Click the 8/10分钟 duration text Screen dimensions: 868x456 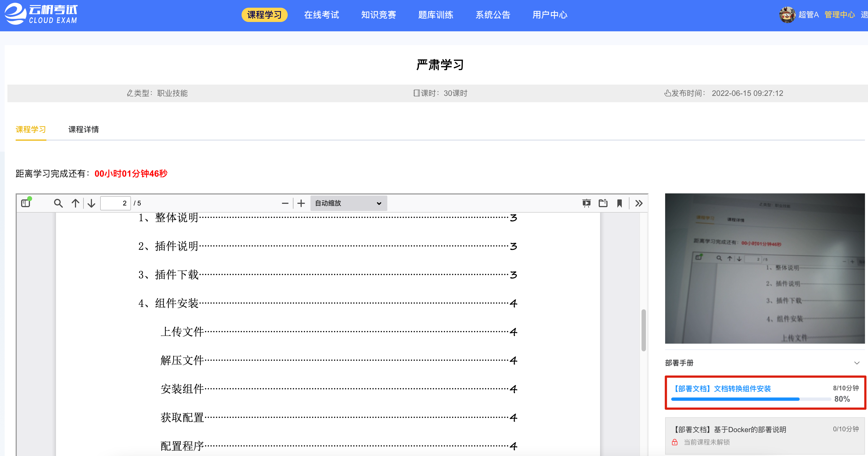coord(846,388)
